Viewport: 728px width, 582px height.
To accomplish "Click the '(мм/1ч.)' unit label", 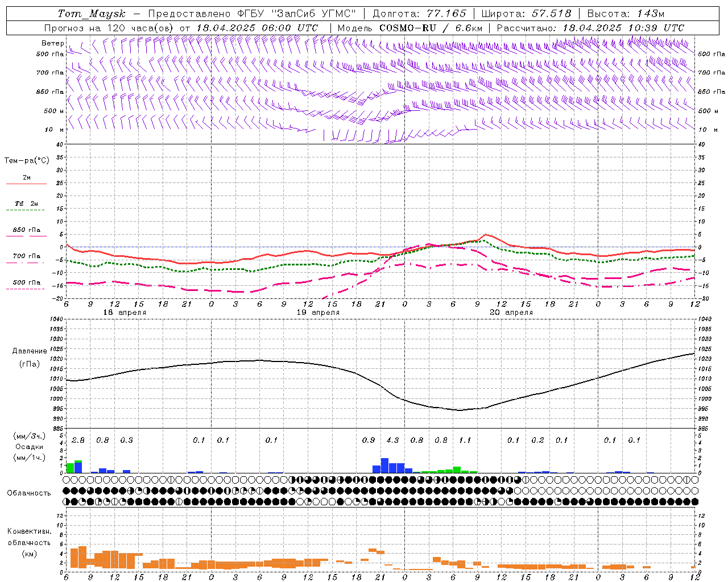I will click(x=30, y=457).
